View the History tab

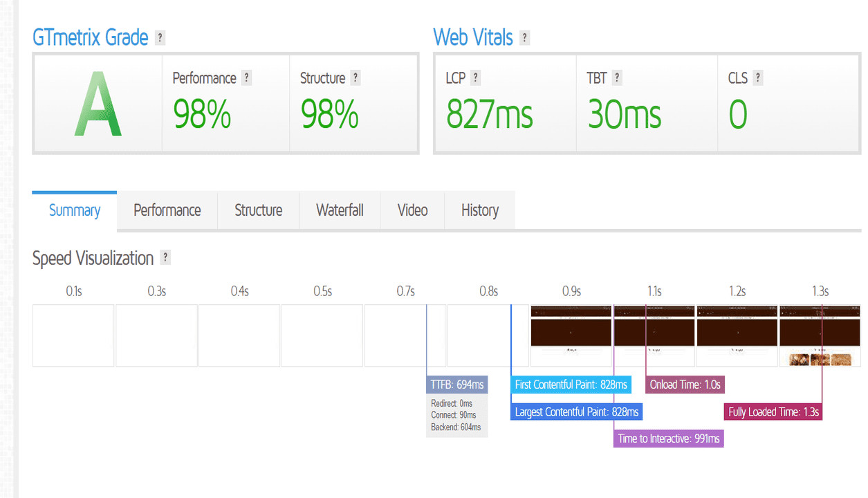point(480,210)
